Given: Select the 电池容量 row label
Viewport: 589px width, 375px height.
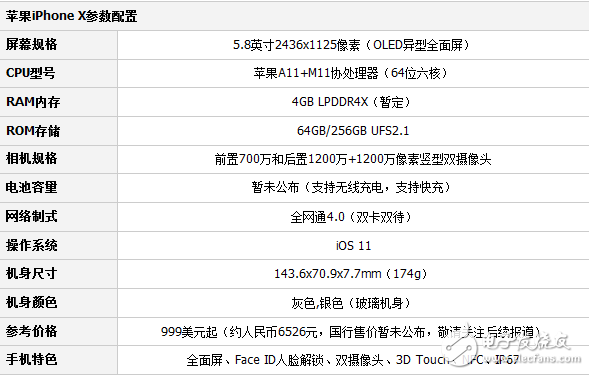Looking at the screenshot, I should pyautogui.click(x=32, y=187).
